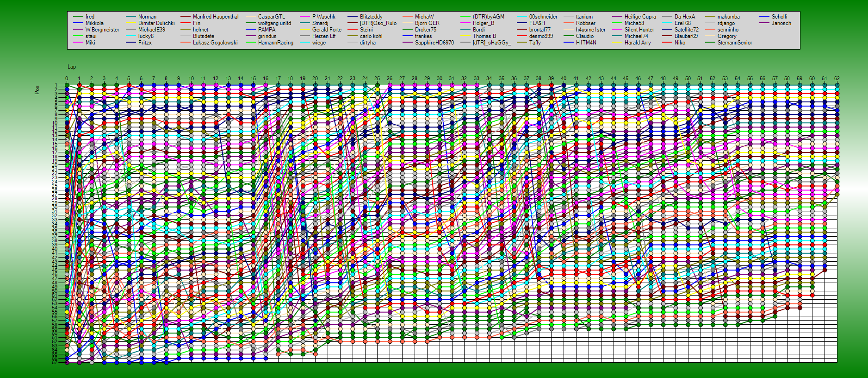Click the 'Janosch' legend label
Image resolution: width=868 pixels, height=378 pixels.
(781, 23)
